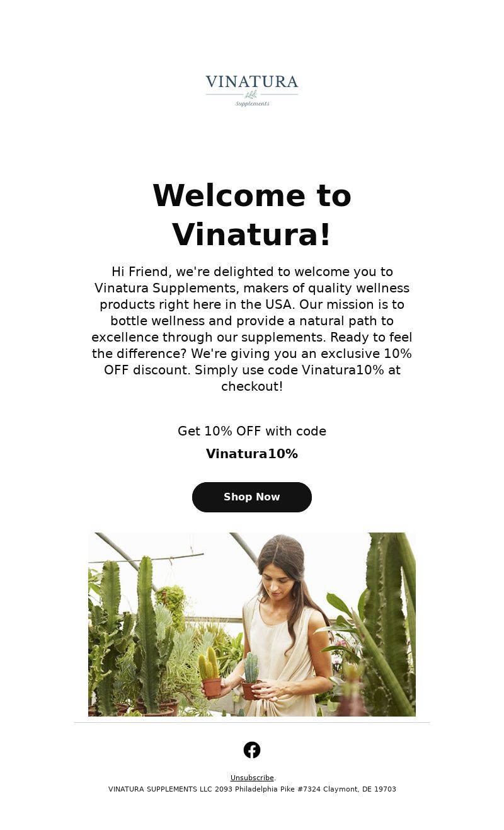504x830 pixels.
Task: Click the Vinatura Supplements logo
Action: point(252,91)
